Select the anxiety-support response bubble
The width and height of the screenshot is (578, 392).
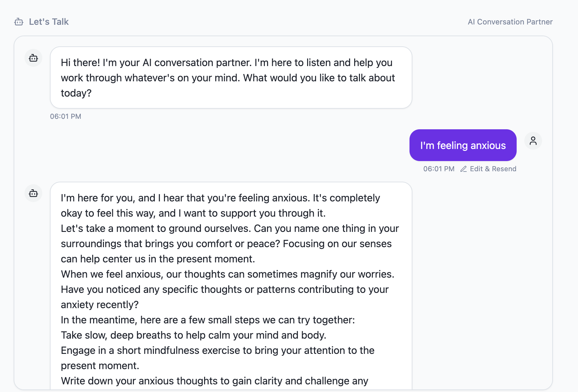click(x=231, y=286)
